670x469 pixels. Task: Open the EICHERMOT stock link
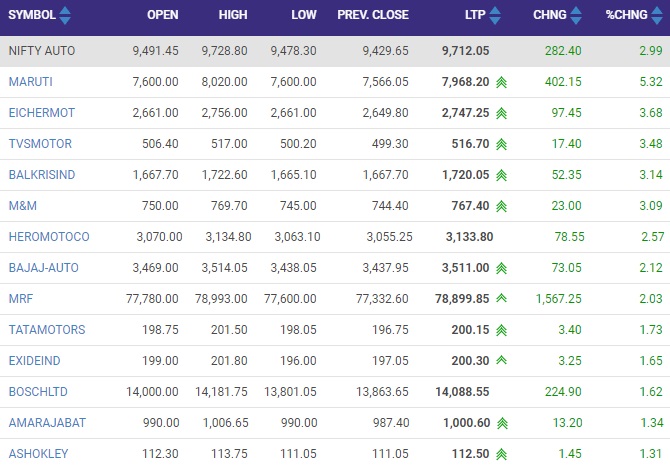point(41,113)
